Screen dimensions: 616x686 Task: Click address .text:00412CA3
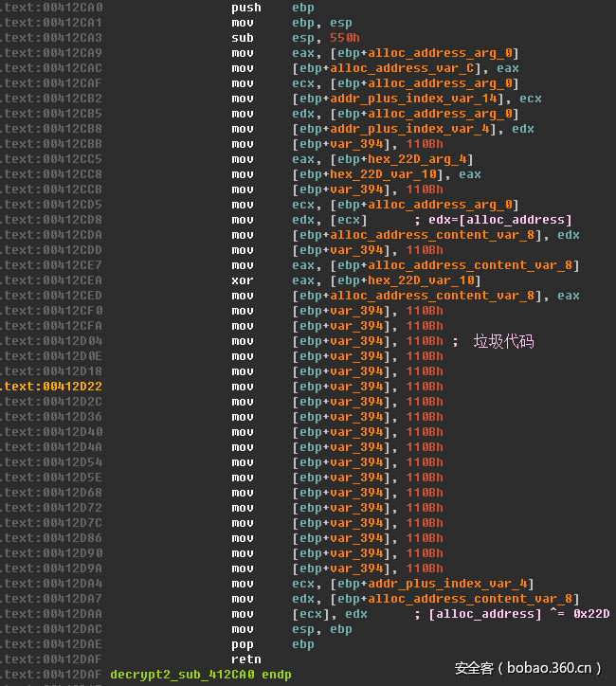tap(52, 38)
